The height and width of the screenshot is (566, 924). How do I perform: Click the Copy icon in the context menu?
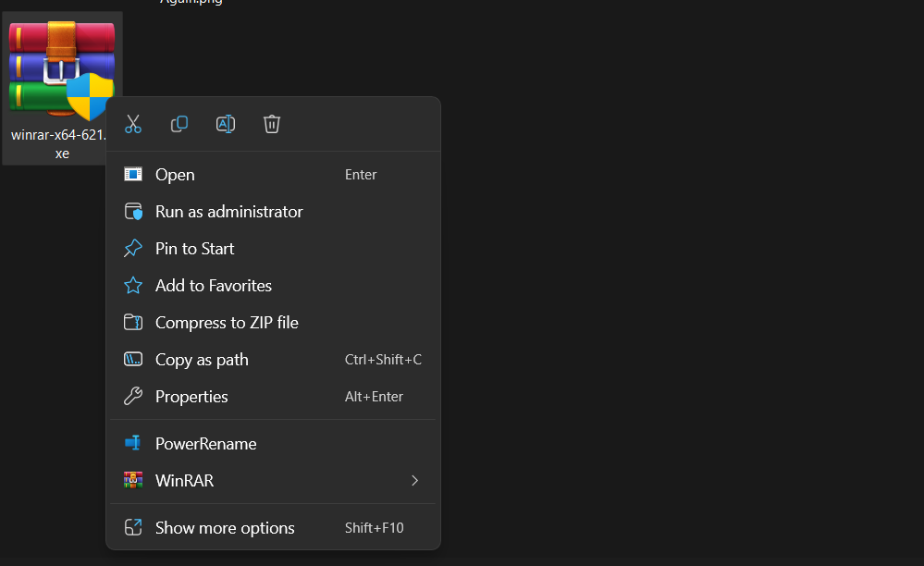coord(179,123)
